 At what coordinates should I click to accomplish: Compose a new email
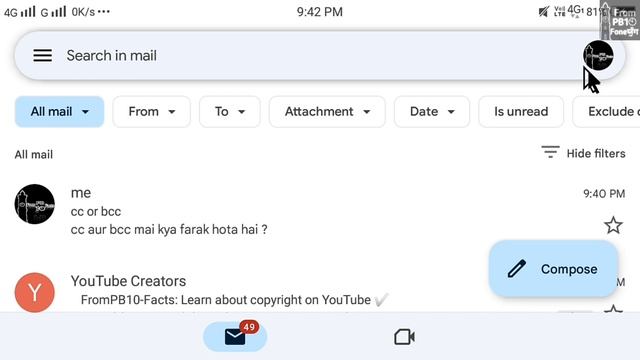pos(553,269)
